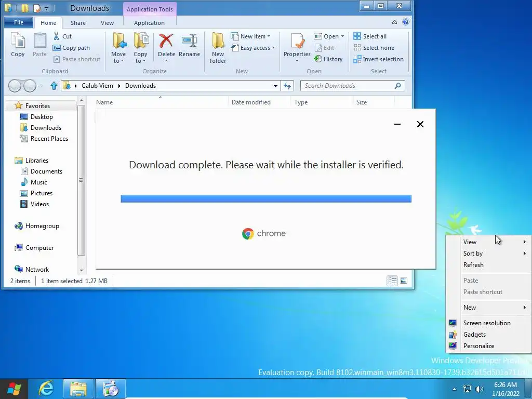Click the Calub Viem breadcrumb

pos(97,86)
